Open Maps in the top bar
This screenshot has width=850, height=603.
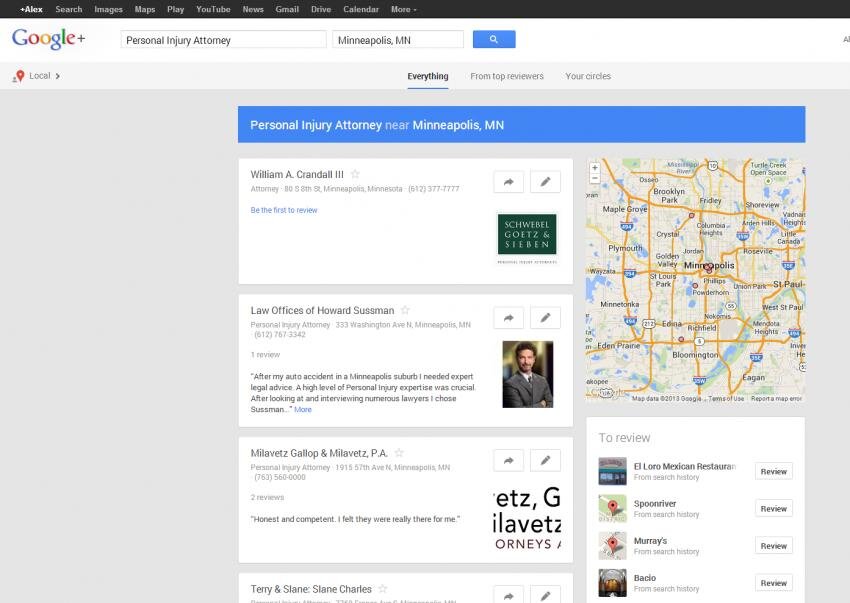point(145,9)
